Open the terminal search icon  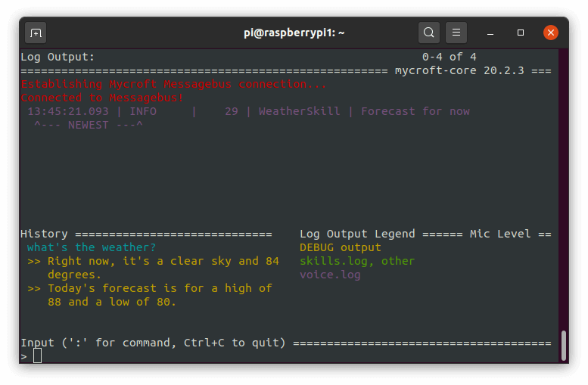click(x=429, y=33)
